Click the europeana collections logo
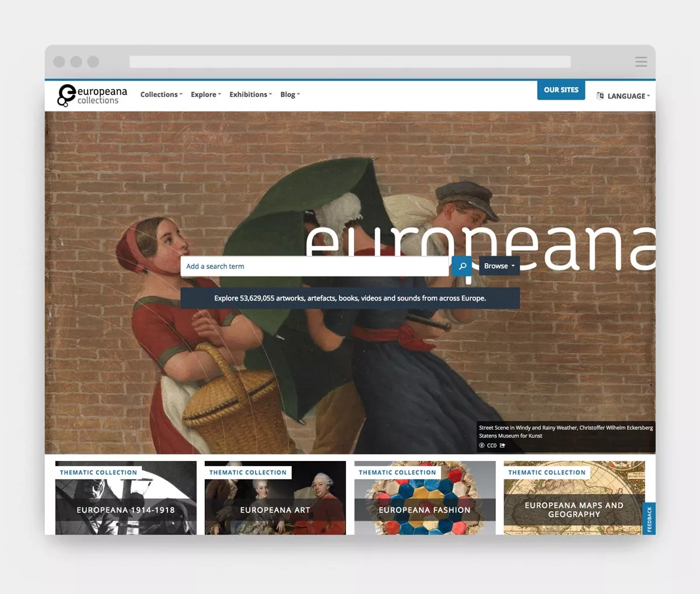 [91, 94]
